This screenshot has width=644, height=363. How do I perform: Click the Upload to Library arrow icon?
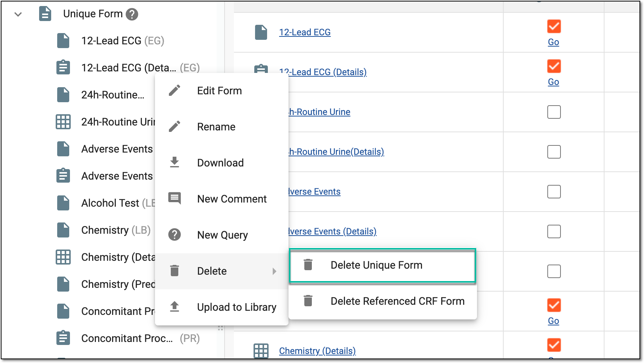[175, 307]
